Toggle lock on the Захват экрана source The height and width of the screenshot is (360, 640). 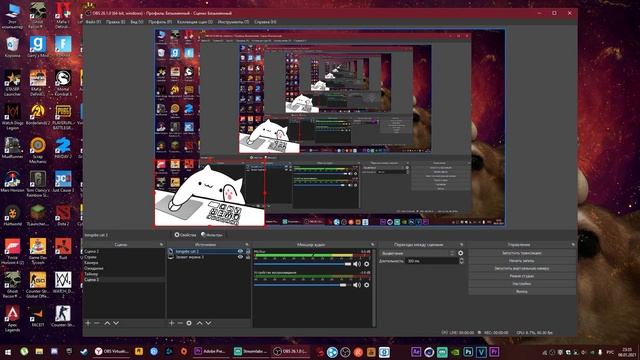point(247,257)
